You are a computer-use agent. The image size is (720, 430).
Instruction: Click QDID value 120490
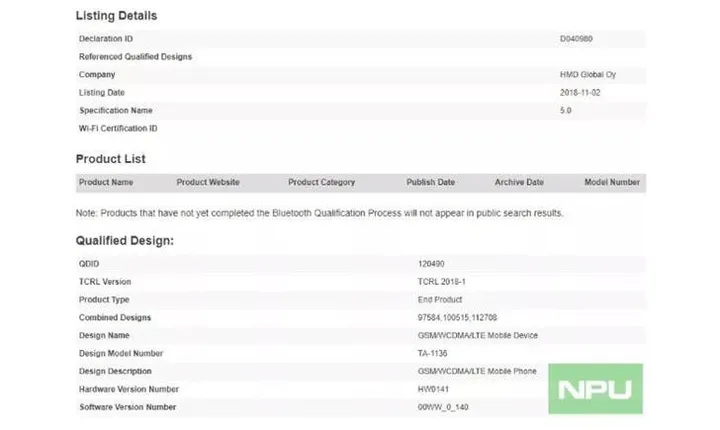430,264
